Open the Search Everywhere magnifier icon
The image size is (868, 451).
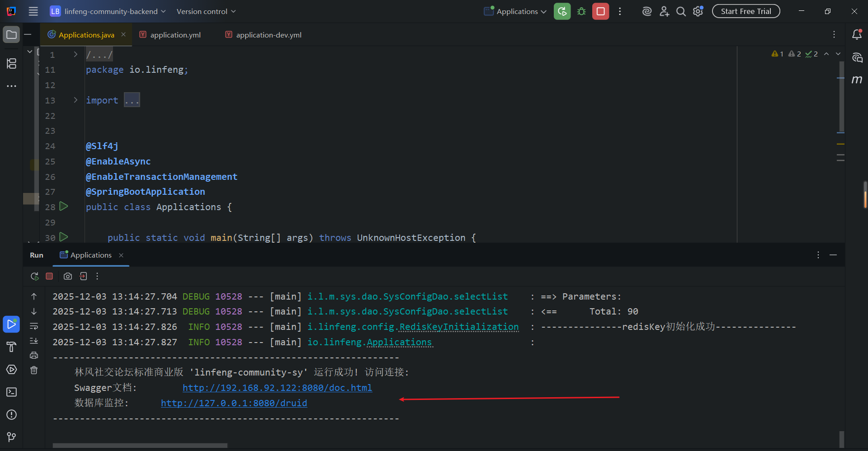tap(681, 11)
